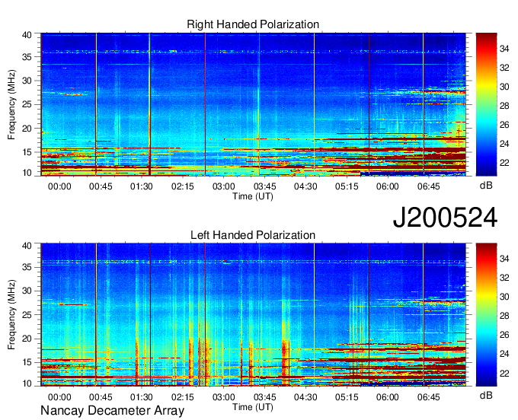Click the 40 MHz tick of the Left Handed plot

click(x=27, y=246)
